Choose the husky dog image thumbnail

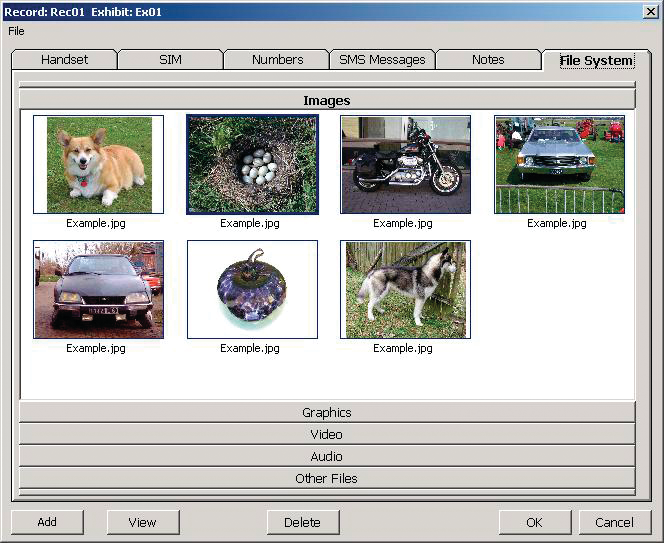point(405,289)
